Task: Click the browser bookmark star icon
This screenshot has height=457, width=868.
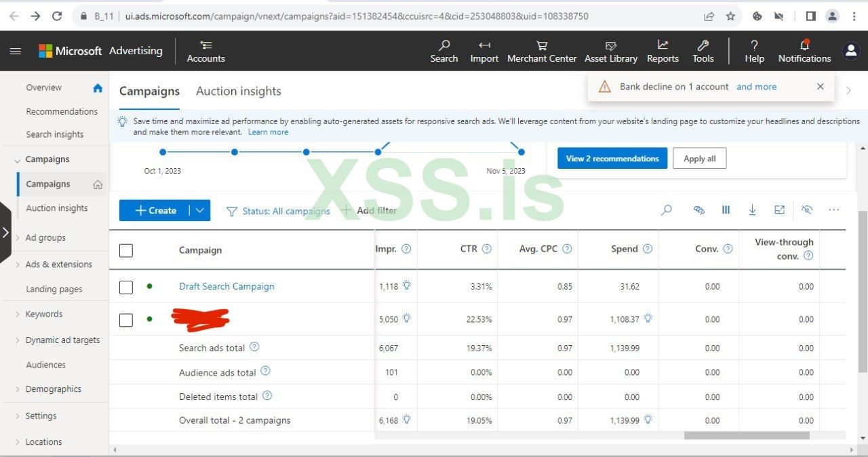Action: (730, 16)
